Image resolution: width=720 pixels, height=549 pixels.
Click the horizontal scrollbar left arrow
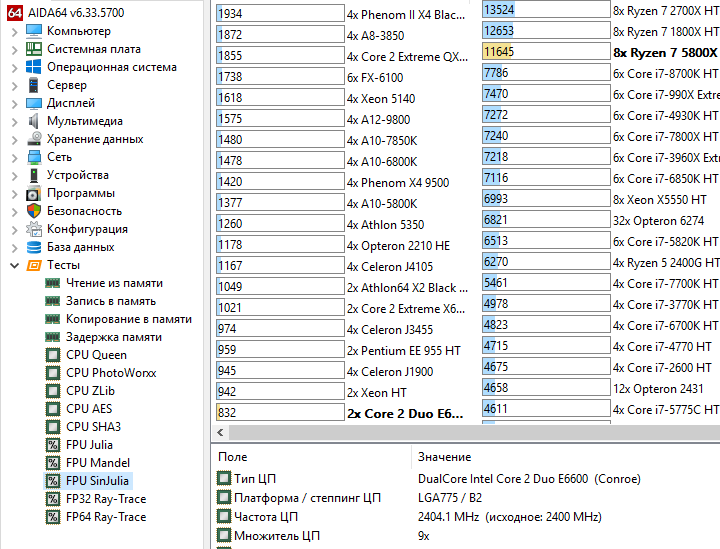pos(220,432)
